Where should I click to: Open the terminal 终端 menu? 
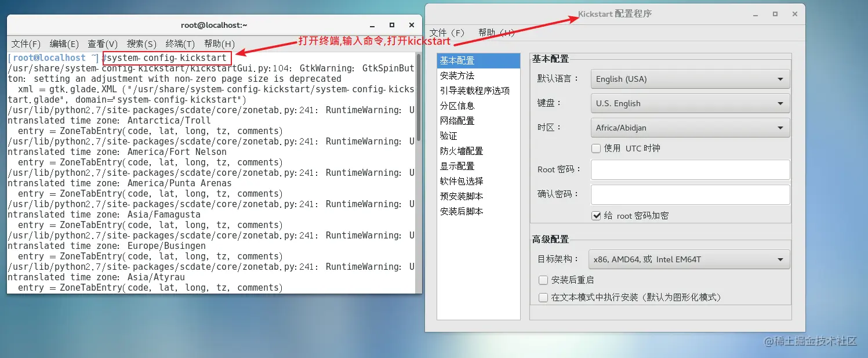(x=180, y=44)
